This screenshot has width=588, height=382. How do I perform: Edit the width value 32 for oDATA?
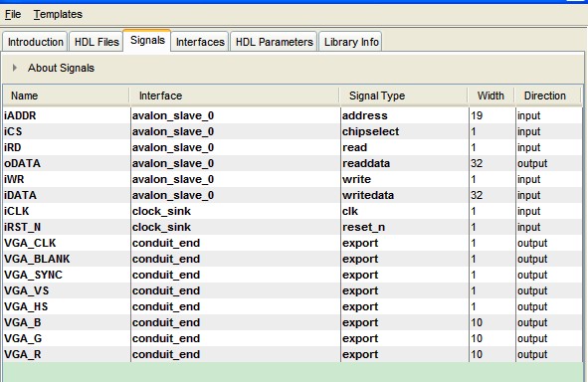pyautogui.click(x=492, y=163)
